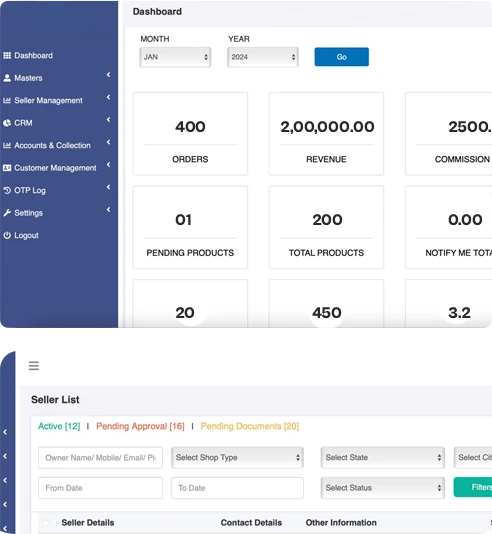This screenshot has height=534, width=492.
Task: Click the green Filters button
Action: (x=473, y=487)
